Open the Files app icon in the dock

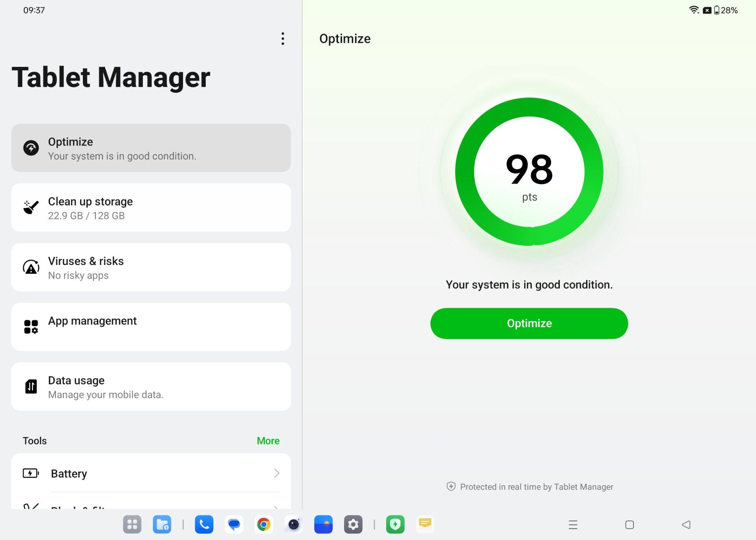[x=162, y=524]
